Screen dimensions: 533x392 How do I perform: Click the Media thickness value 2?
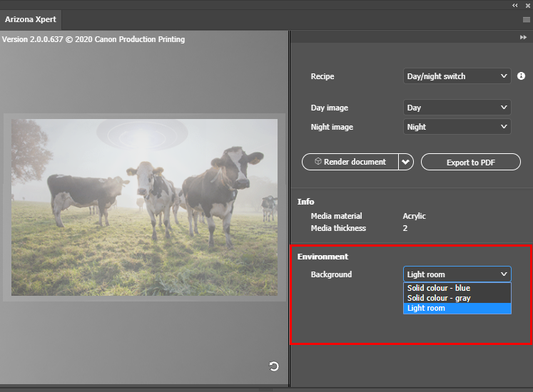[405, 228]
